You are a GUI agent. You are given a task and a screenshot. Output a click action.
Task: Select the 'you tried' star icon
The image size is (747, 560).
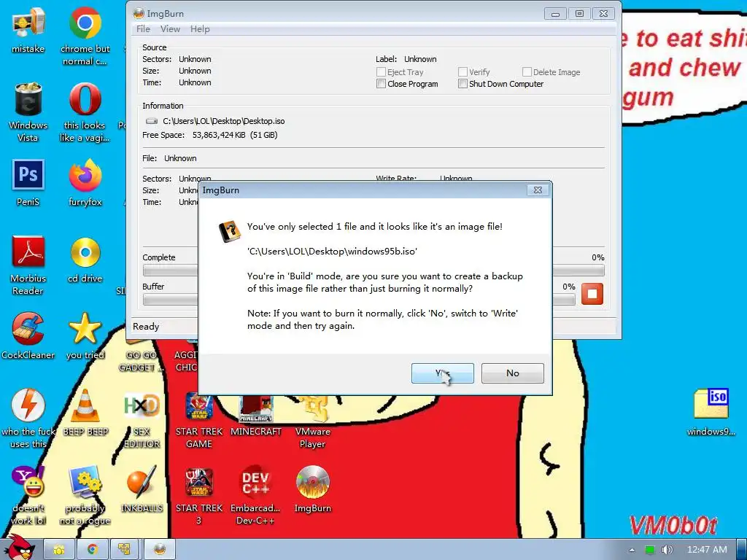pos(85,335)
